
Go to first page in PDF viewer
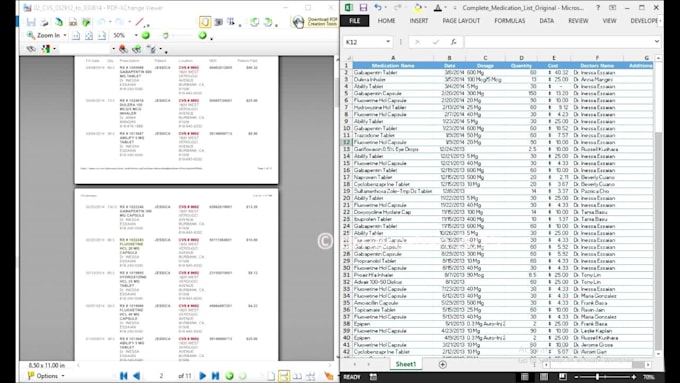coord(124,376)
